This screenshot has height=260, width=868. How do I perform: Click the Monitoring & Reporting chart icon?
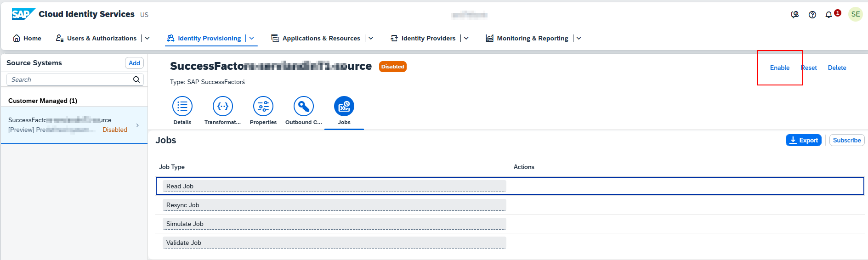click(x=489, y=38)
